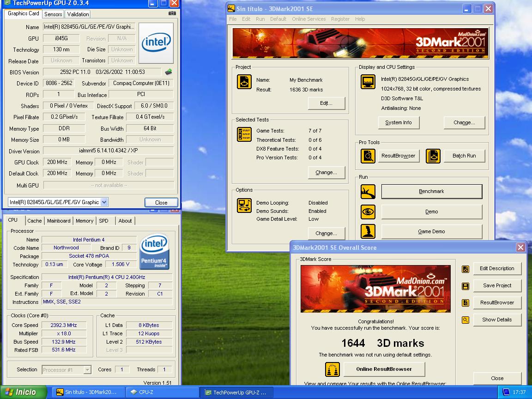Viewport: 532px width, 399px height.
Task: Click the ResultBrowser magnifier icon in Pro Tools
Action: 368,156
